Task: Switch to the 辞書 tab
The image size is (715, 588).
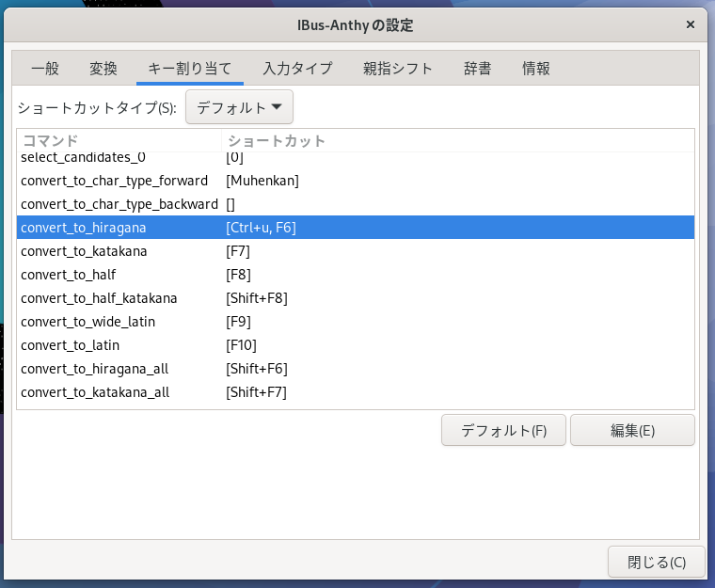Action: [x=477, y=69]
